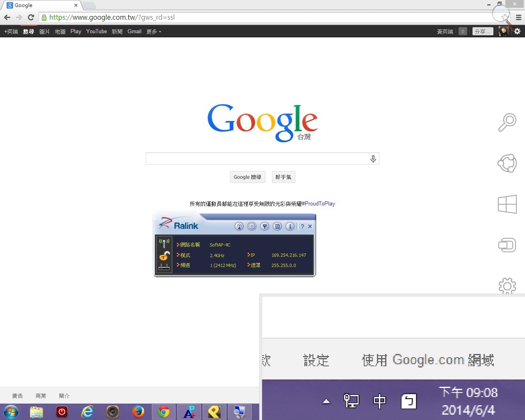525x420 pixels.
Task: Click the 255.255.0.0 mask value
Action: tap(284, 265)
